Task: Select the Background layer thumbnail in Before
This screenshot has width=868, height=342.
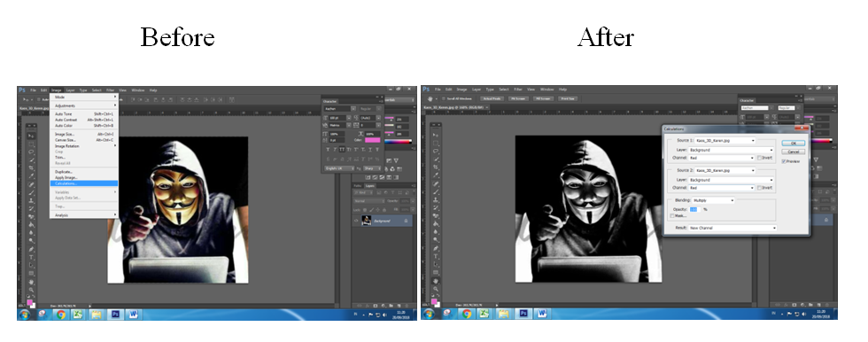Action: [367, 221]
